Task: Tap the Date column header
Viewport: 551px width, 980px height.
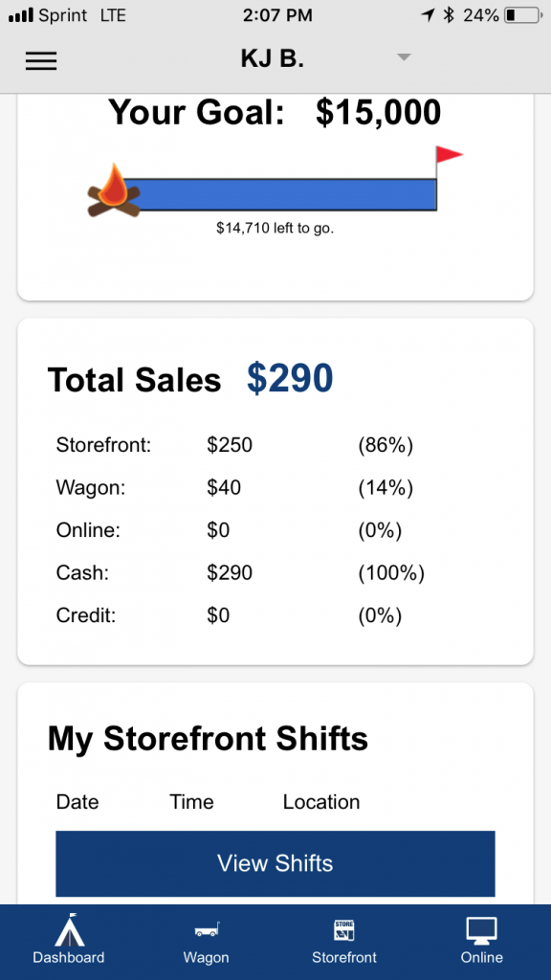Action: pos(77,802)
